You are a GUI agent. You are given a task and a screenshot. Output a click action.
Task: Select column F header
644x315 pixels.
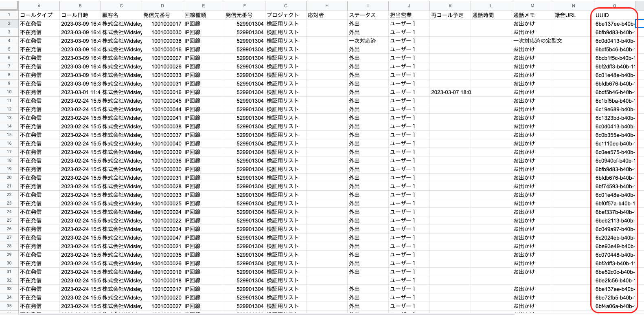pos(244,6)
